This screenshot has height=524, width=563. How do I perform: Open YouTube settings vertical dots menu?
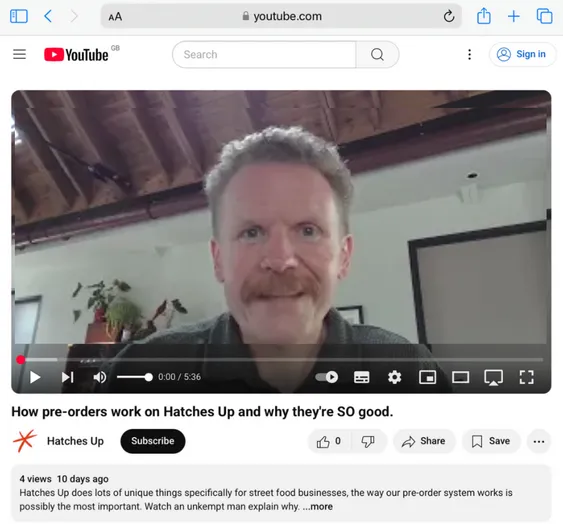pos(469,55)
